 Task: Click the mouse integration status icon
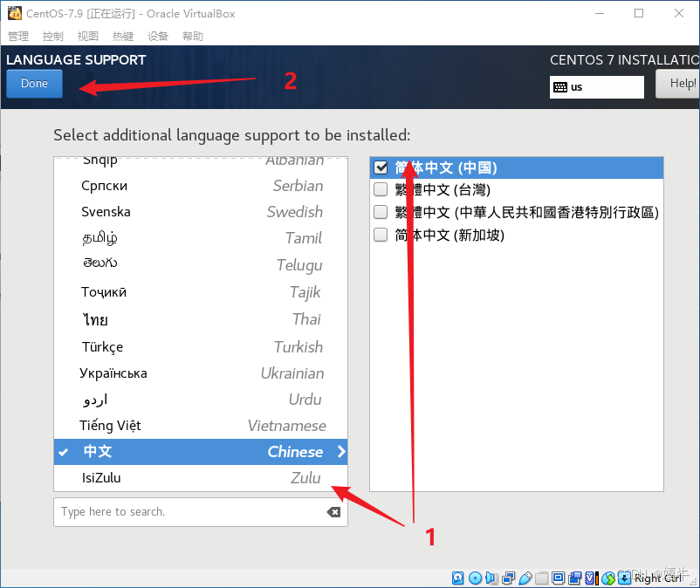click(608, 578)
